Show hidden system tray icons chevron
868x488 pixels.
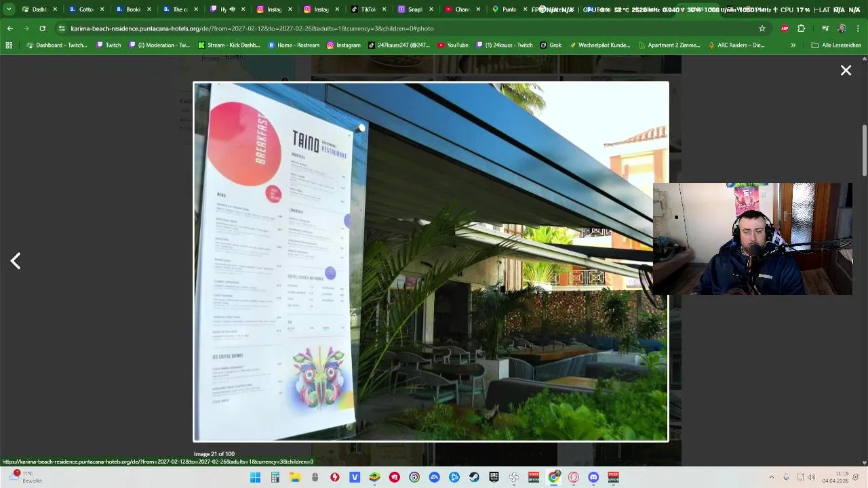click(x=771, y=477)
